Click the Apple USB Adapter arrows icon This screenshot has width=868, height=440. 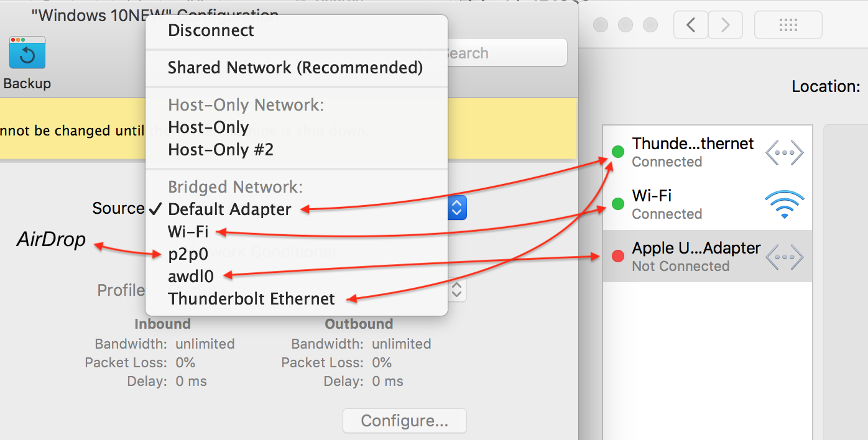click(784, 257)
